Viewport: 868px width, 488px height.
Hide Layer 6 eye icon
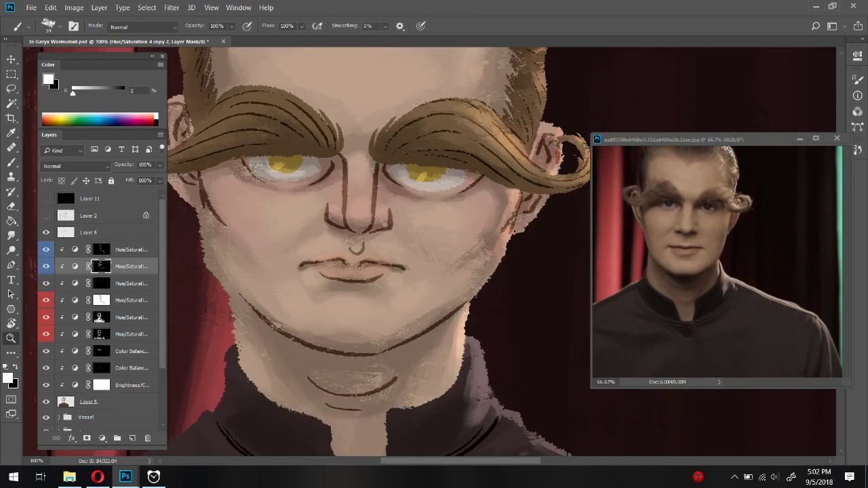46,232
